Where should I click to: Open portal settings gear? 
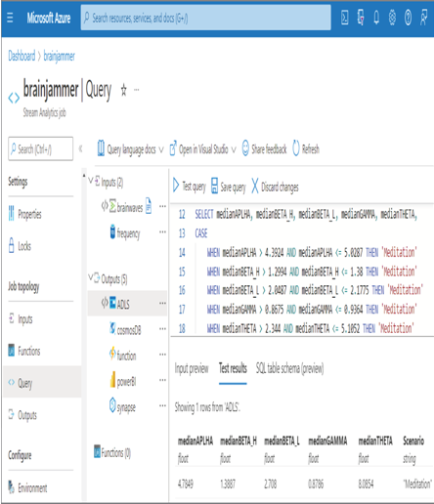(x=392, y=18)
